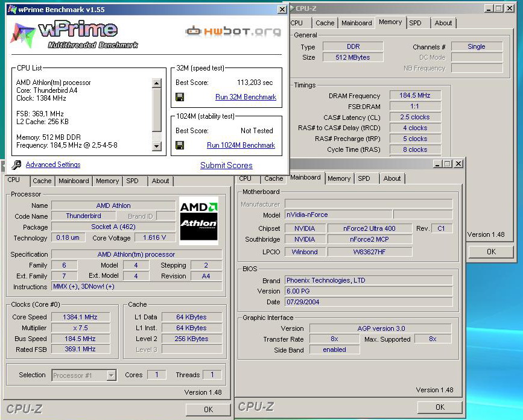Click the hwbot.org logo

pyautogui.click(x=233, y=31)
